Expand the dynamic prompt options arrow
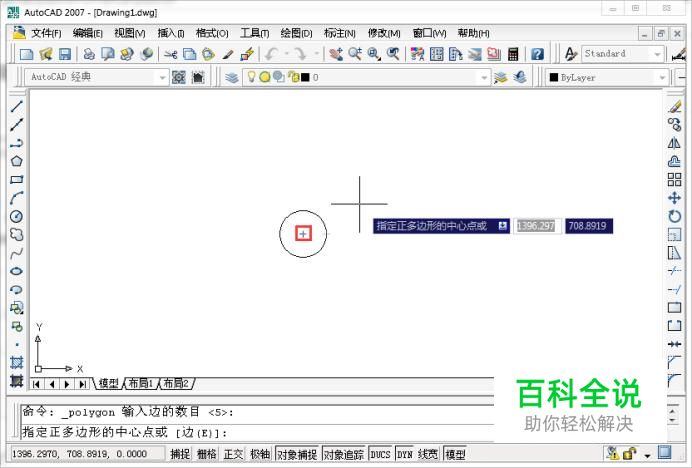Screen dimensions: 692x468 point(503,226)
